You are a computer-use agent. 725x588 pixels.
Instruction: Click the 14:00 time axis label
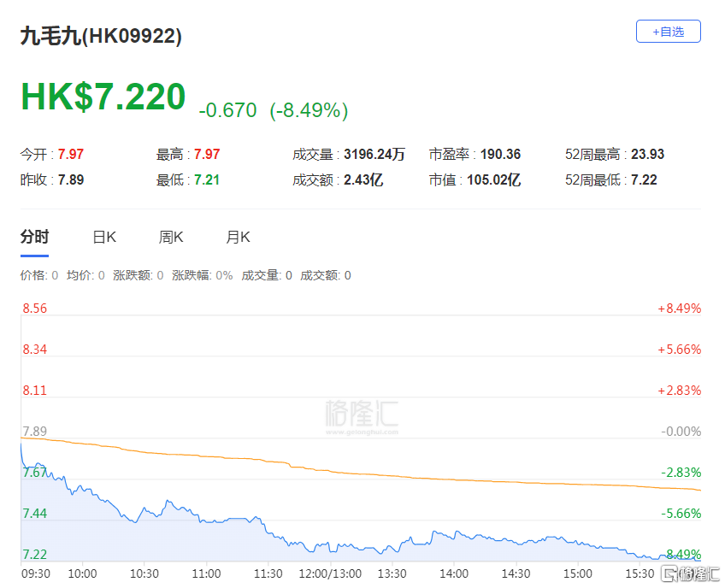tap(454, 573)
